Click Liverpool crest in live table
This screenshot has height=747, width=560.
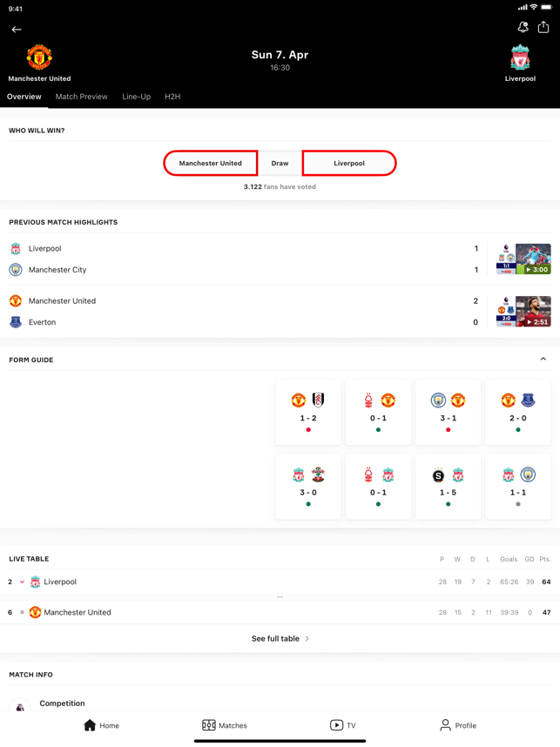coord(35,582)
